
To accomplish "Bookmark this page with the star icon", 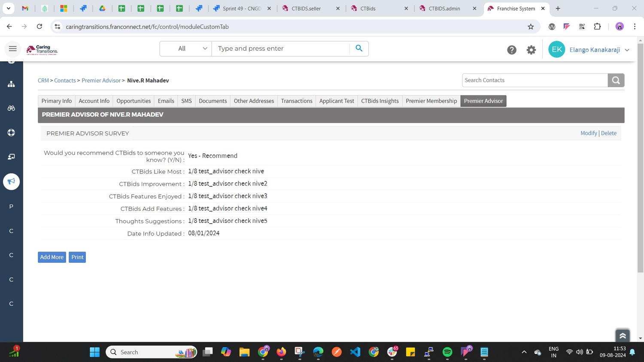I will pyautogui.click(x=531, y=27).
